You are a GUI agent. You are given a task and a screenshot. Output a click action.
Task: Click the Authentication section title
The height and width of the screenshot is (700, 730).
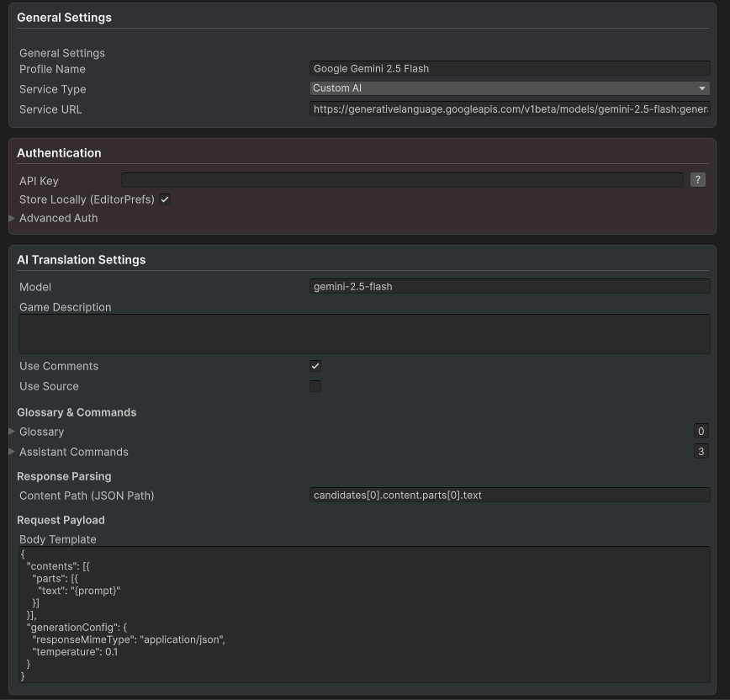coord(59,152)
